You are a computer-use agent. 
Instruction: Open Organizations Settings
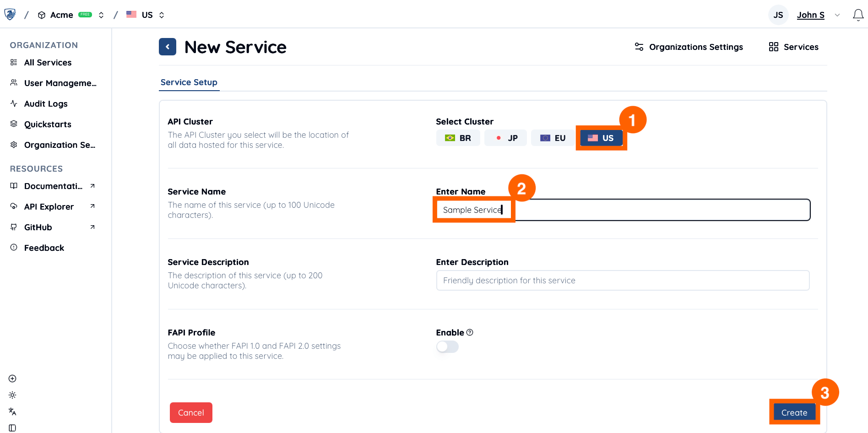(x=689, y=47)
